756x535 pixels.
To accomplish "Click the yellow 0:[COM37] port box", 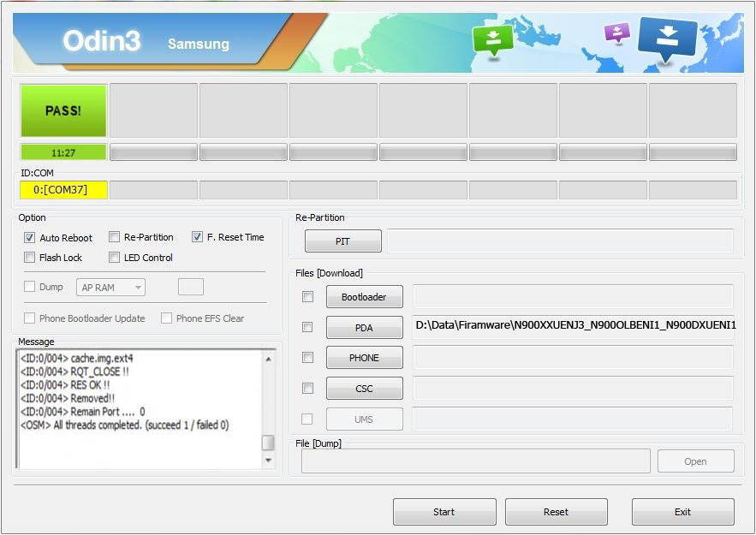I will [x=63, y=190].
